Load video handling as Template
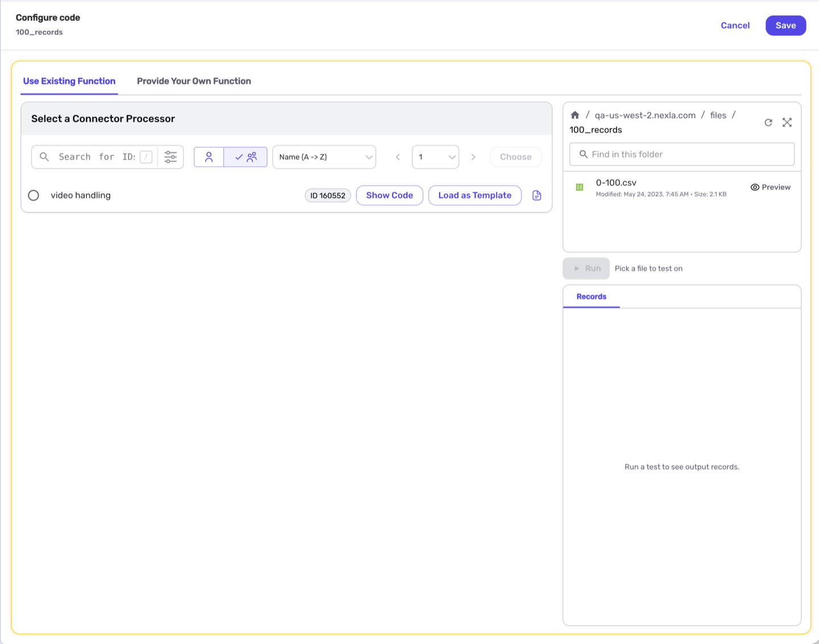The width and height of the screenshot is (819, 644). click(475, 195)
